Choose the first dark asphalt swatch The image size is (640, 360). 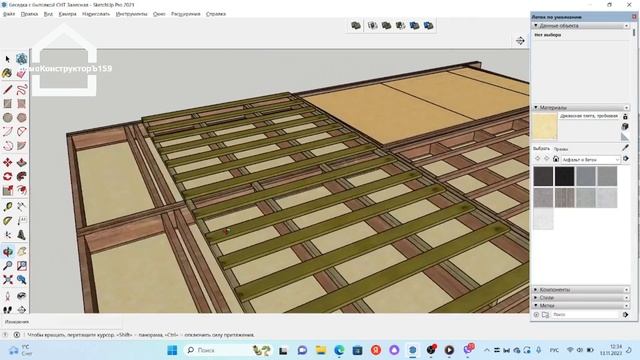coord(543,176)
